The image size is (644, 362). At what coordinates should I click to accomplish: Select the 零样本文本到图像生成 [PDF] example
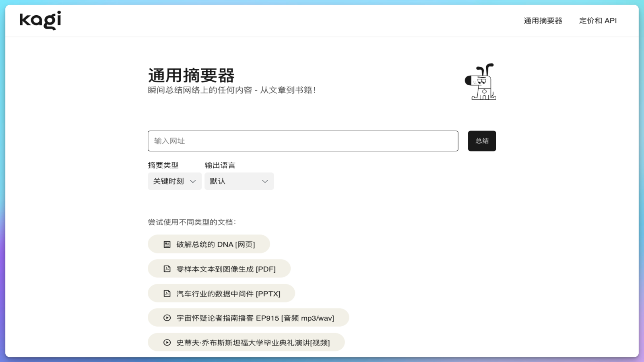click(226, 269)
